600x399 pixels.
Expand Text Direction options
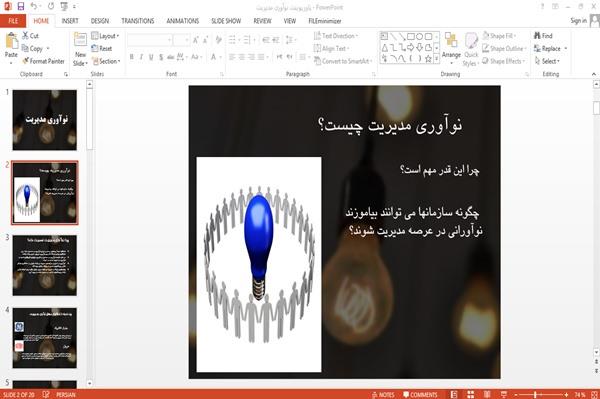tap(336, 36)
